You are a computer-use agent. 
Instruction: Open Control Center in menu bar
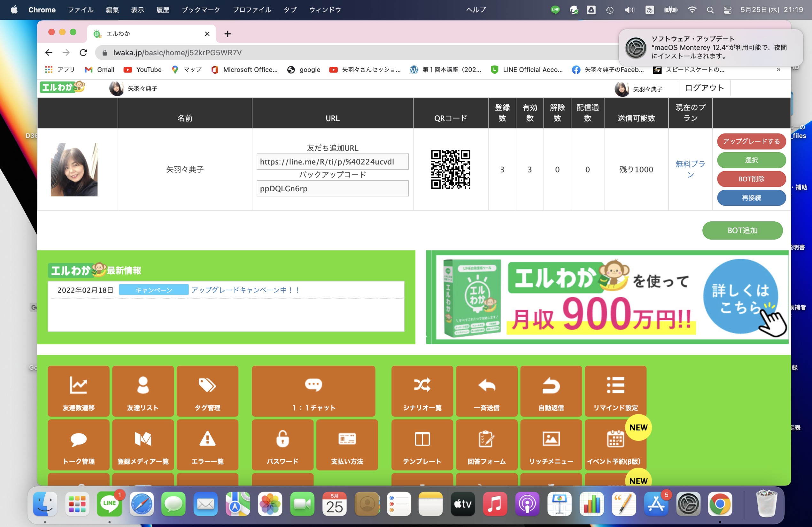click(x=727, y=10)
